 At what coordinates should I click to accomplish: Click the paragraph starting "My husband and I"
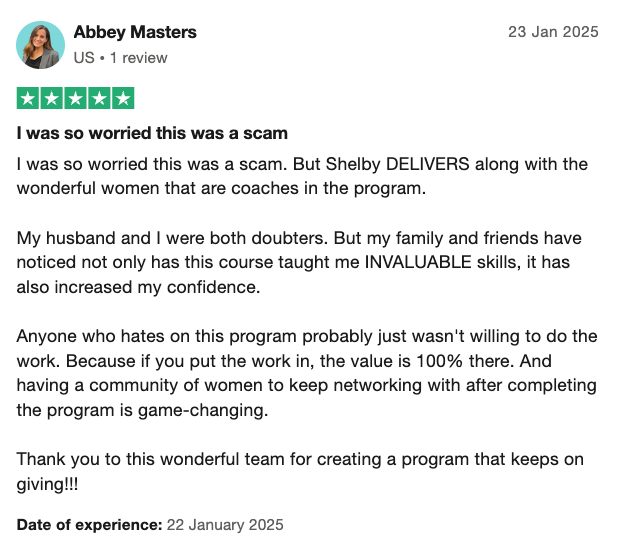point(299,262)
